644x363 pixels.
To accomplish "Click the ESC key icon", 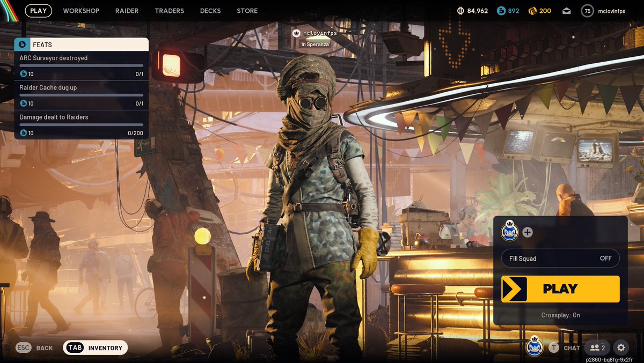I will pyautogui.click(x=23, y=348).
